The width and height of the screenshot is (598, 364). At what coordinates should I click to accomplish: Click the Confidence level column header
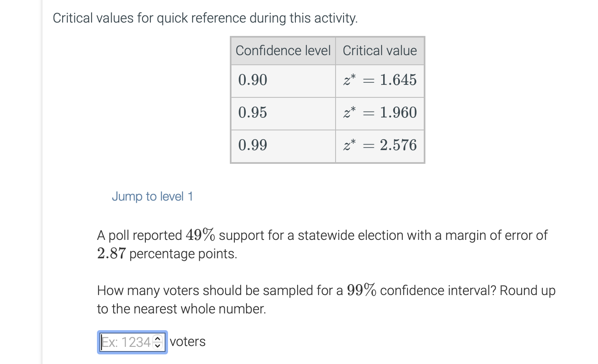point(282,51)
